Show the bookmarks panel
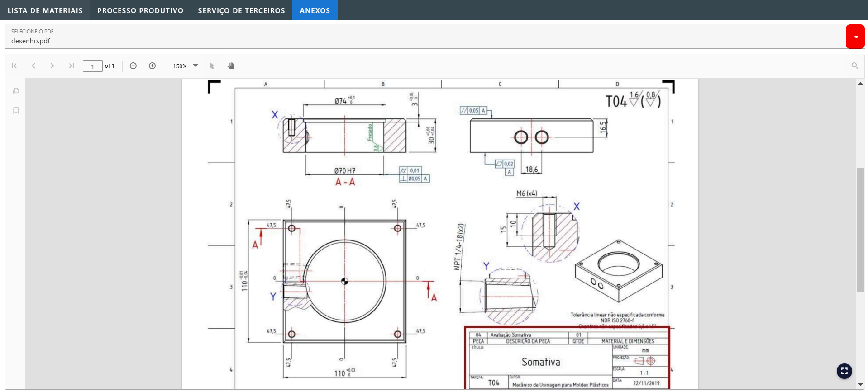This screenshot has width=868, height=391. tap(16, 111)
